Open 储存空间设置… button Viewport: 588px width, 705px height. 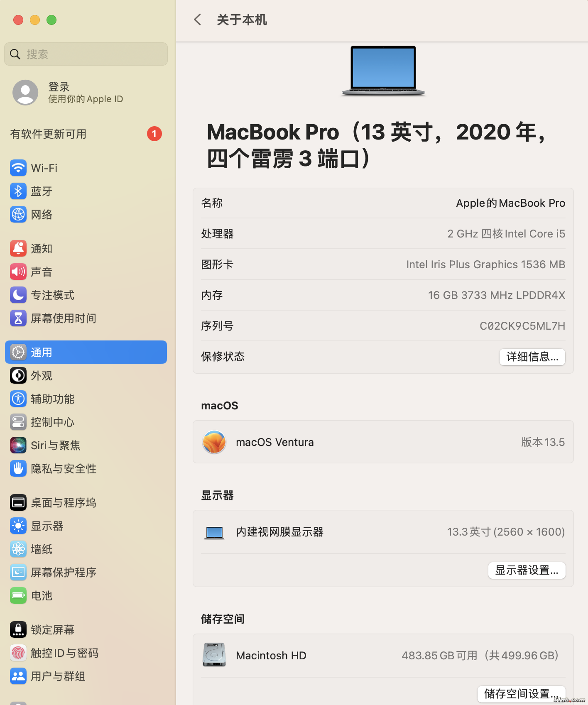(x=522, y=693)
